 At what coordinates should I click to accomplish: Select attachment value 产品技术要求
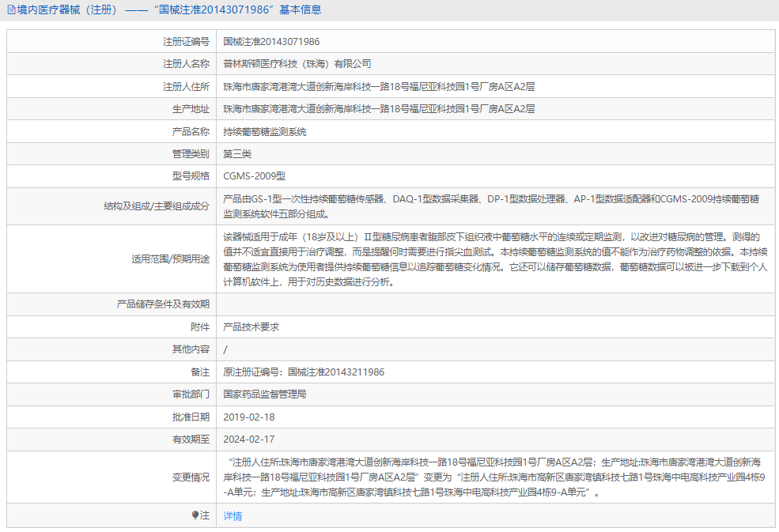coord(251,326)
